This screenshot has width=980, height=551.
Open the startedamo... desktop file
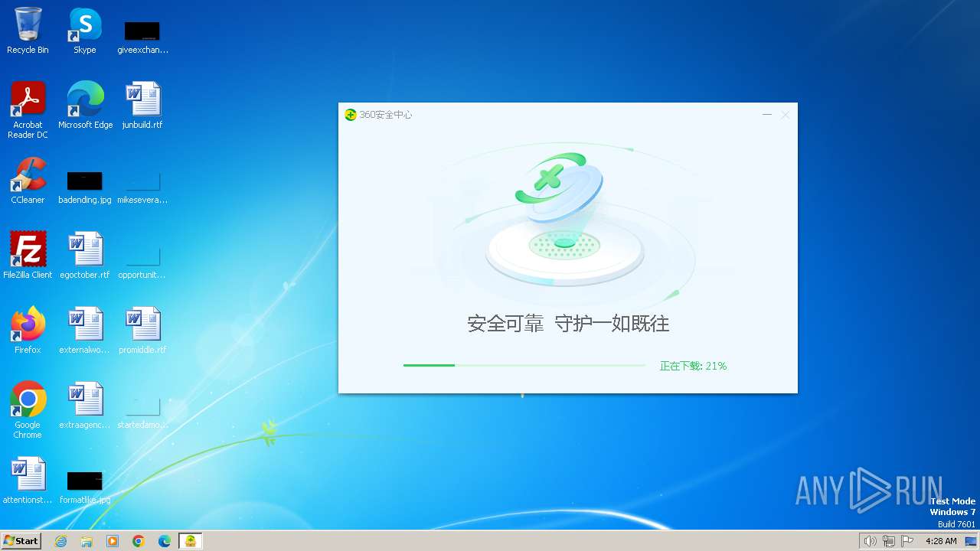click(x=142, y=412)
